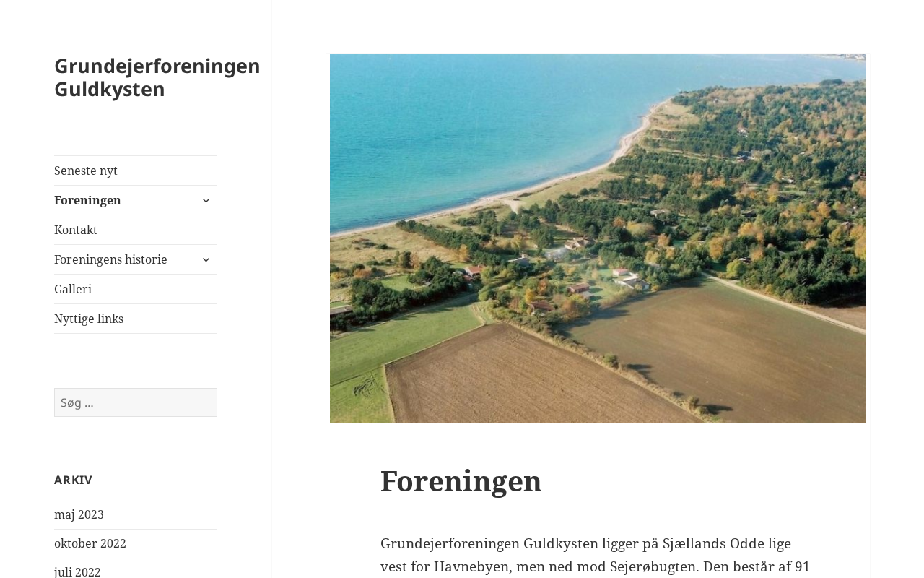Click the Foreningen page heading
This screenshot has height=578, width=924.
[x=461, y=480]
